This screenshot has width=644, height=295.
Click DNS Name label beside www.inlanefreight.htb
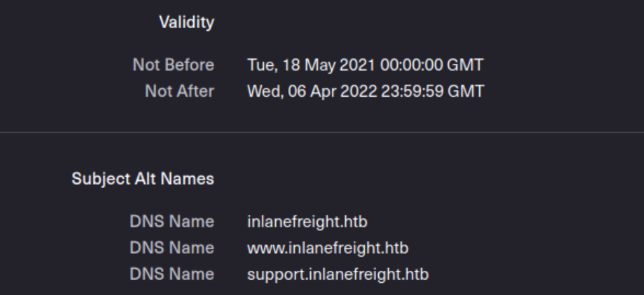(172, 248)
